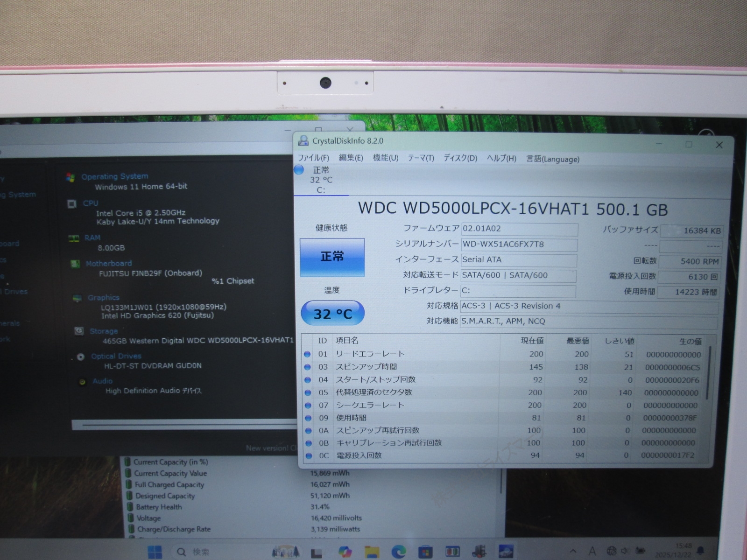The width and height of the screenshot is (747, 560).
Task: Open the Storage section link in Speccy
Action: tap(104, 331)
